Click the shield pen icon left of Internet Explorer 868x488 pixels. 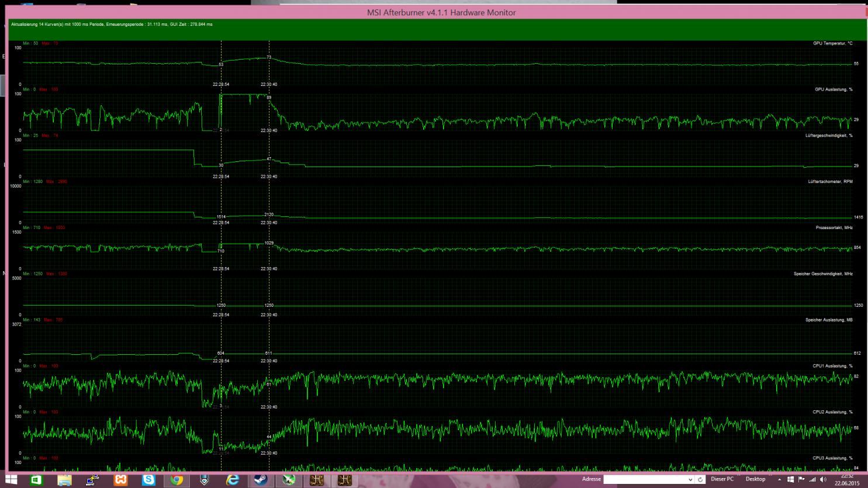(x=205, y=480)
